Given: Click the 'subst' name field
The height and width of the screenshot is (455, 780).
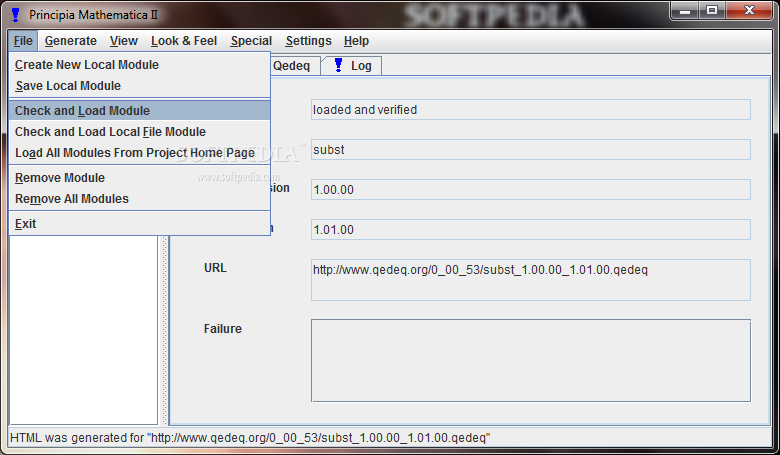Looking at the screenshot, I should point(531,150).
